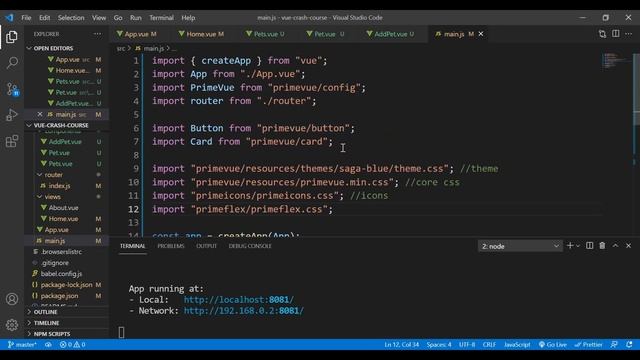This screenshot has height=360, width=640.
Task: Open the Search view in activity bar
Action: tap(12, 62)
